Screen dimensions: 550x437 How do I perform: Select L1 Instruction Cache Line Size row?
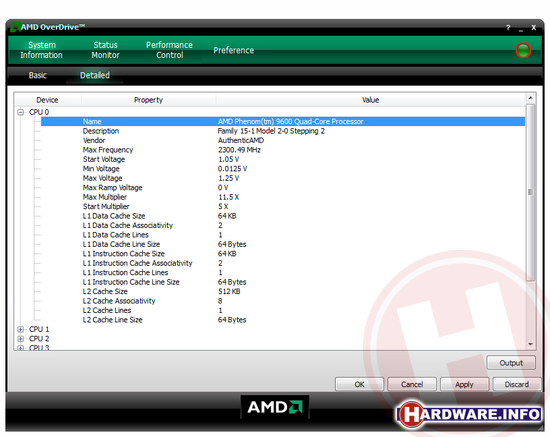tap(283, 282)
